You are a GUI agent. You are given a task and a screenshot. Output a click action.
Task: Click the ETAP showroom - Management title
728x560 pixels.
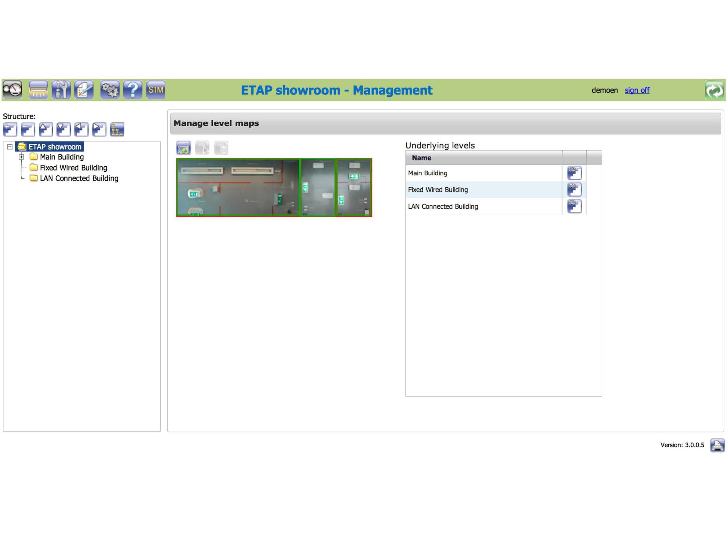pos(337,90)
